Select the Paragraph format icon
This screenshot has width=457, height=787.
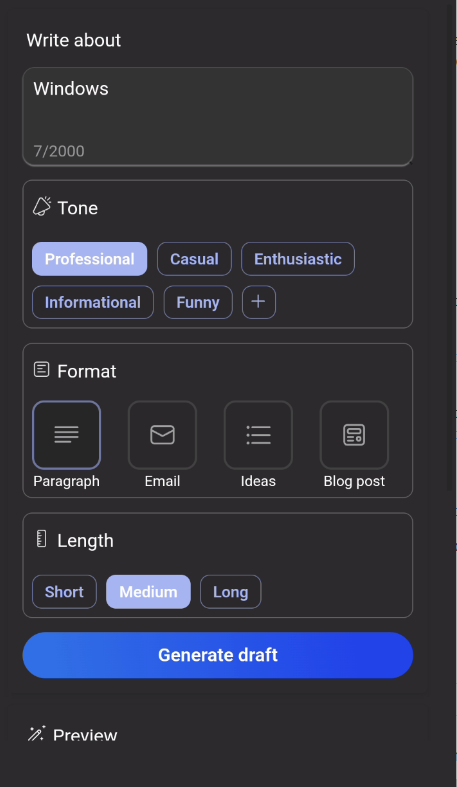click(66, 435)
